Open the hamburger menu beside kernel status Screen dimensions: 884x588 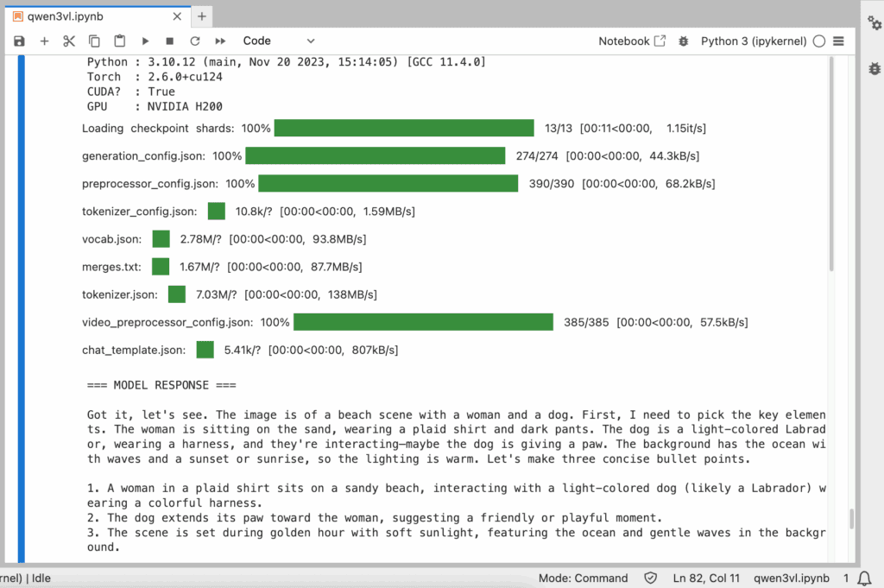[838, 41]
